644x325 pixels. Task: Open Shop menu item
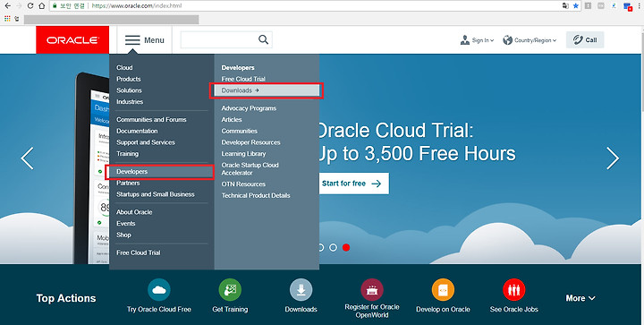tap(123, 235)
